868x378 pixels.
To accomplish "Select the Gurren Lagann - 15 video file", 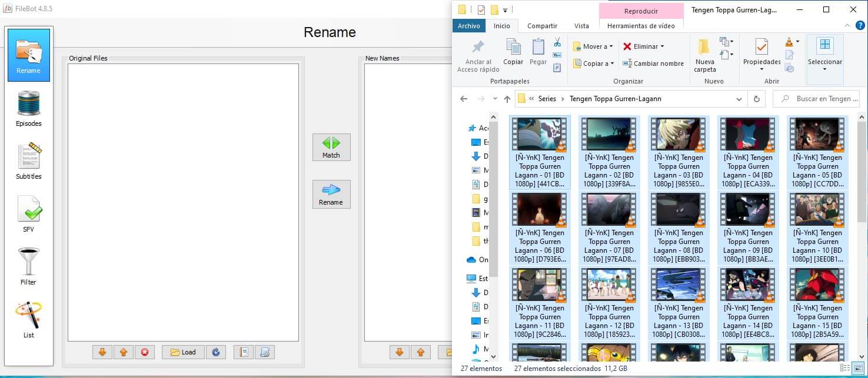I will click(x=817, y=303).
